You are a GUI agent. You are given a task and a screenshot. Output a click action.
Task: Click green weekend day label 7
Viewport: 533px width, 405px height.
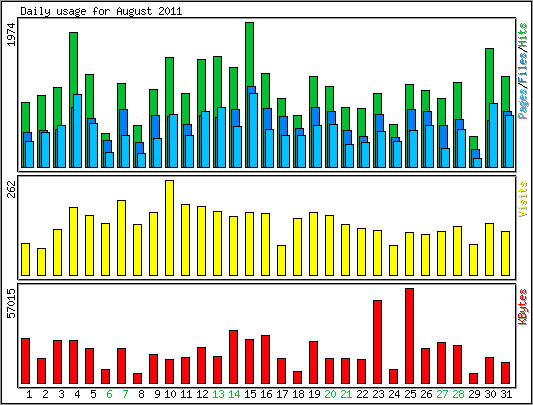(125, 394)
